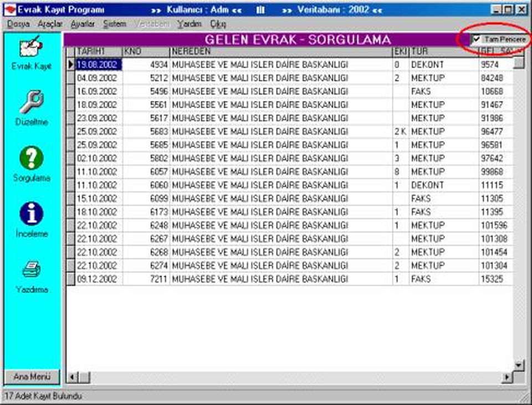Click the NEREDEN column header

(281, 52)
